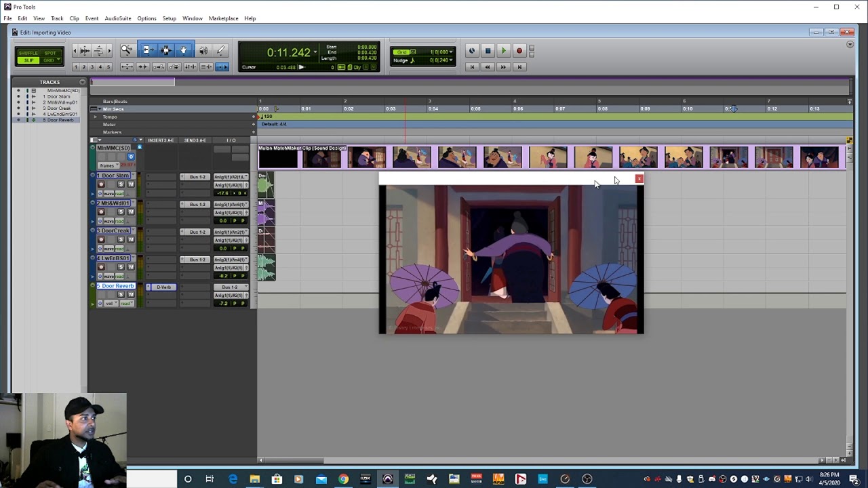Open the Setup menu
The image size is (868, 488).
coord(170,18)
